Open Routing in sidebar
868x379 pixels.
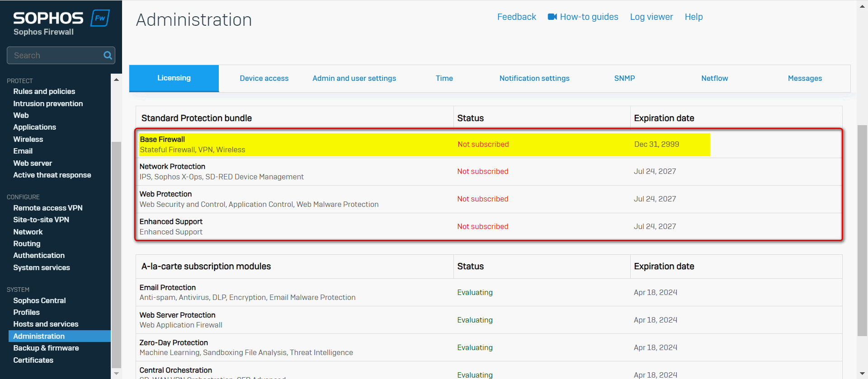point(27,243)
